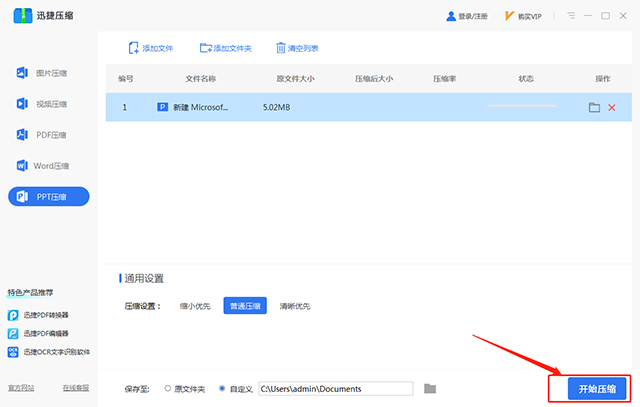Clear the list with 清空列表
The width and height of the screenshot is (640, 407).
[297, 48]
